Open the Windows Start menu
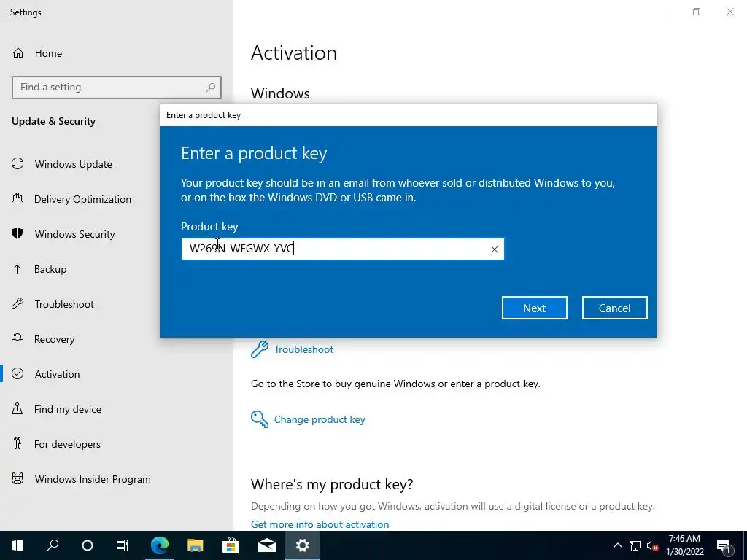 (x=18, y=545)
